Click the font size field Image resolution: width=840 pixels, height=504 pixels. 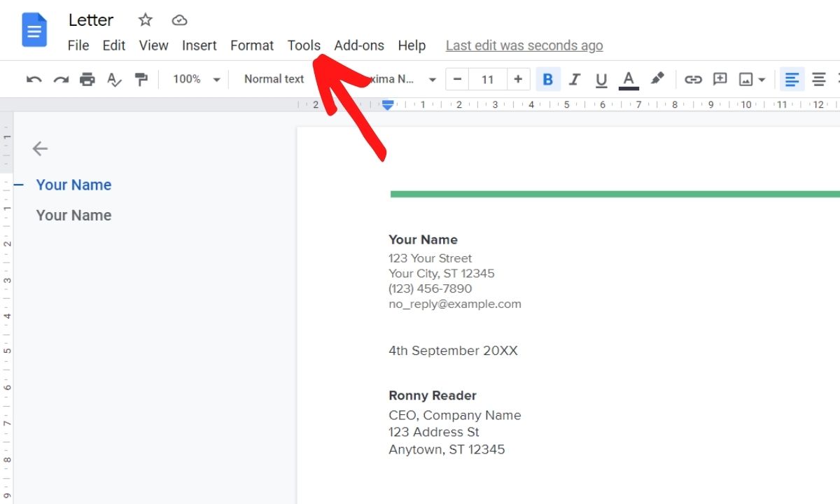[488, 79]
